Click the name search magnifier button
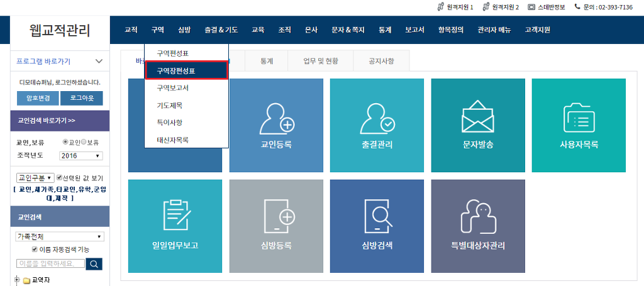Image resolution: width=644 pixels, height=286 pixels. click(94, 264)
